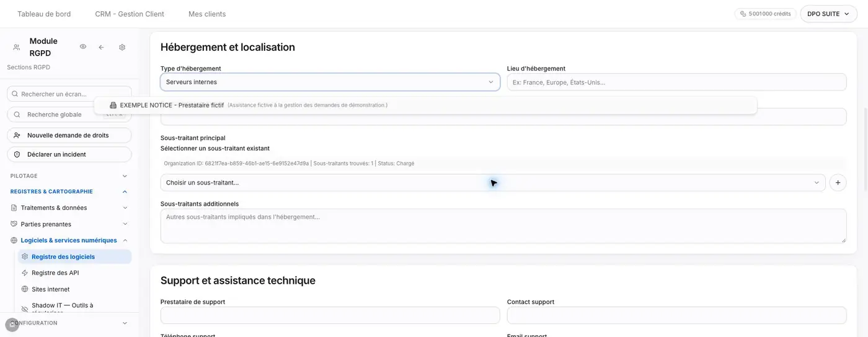Click the Hébergement et localisation heading
The image size is (868, 337).
pos(228,47)
